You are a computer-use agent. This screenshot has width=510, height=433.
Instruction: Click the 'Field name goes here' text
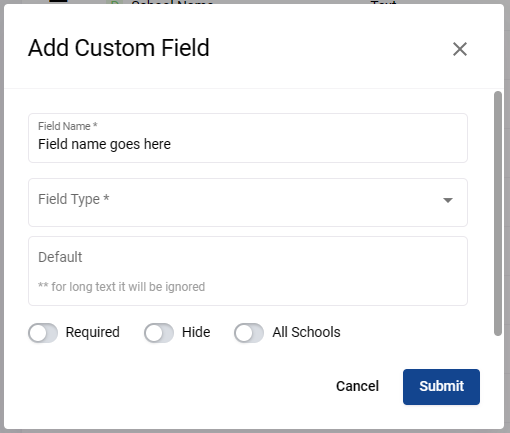pos(104,144)
